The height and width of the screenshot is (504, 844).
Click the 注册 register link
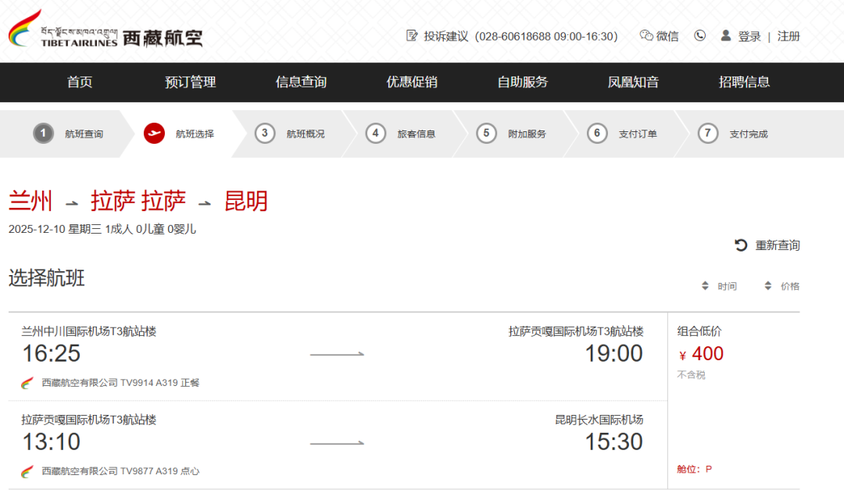tap(789, 35)
